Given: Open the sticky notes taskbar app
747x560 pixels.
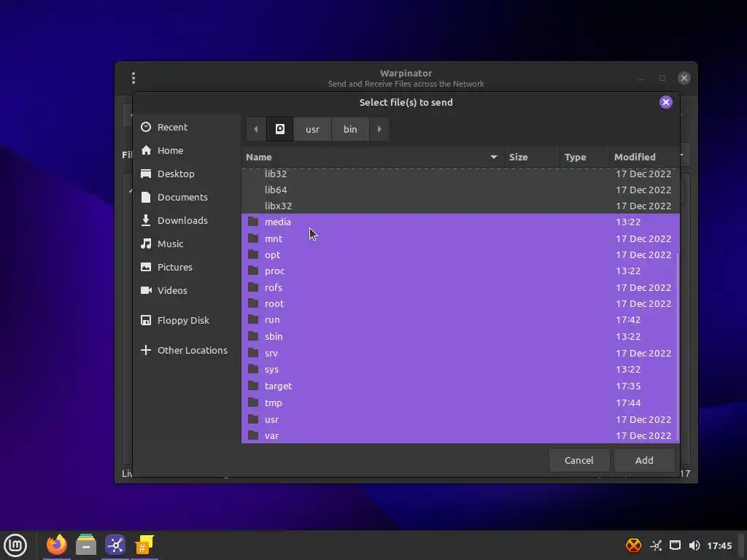Looking at the screenshot, I should pos(144,545).
